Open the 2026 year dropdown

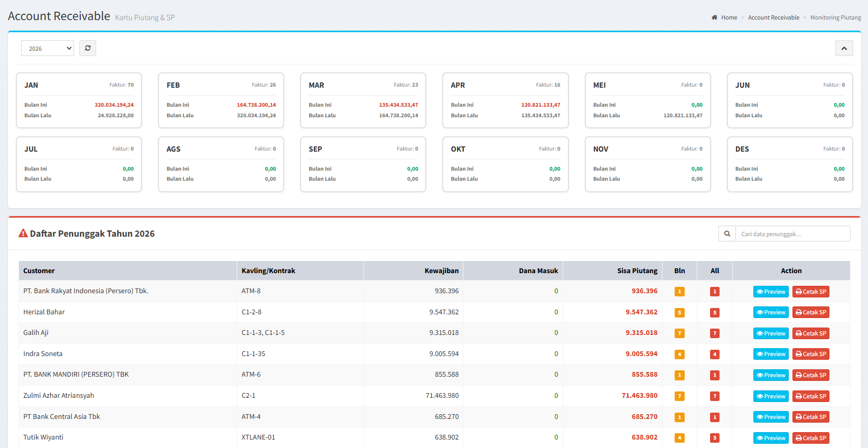tap(48, 48)
